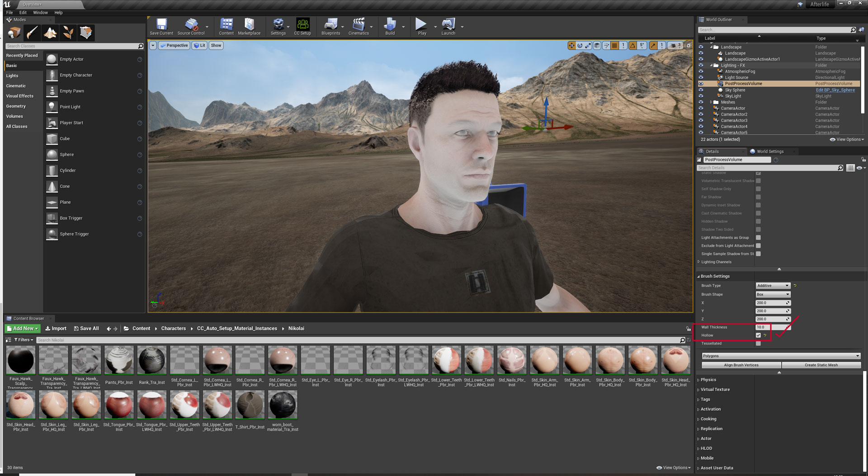Click the Add New button
The height and width of the screenshot is (476, 868).
coord(23,329)
